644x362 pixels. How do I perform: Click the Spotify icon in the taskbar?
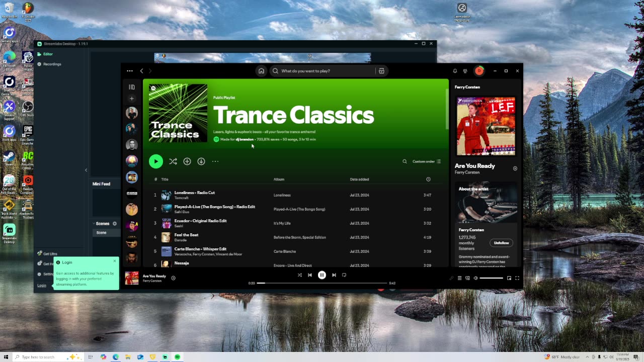point(177,357)
